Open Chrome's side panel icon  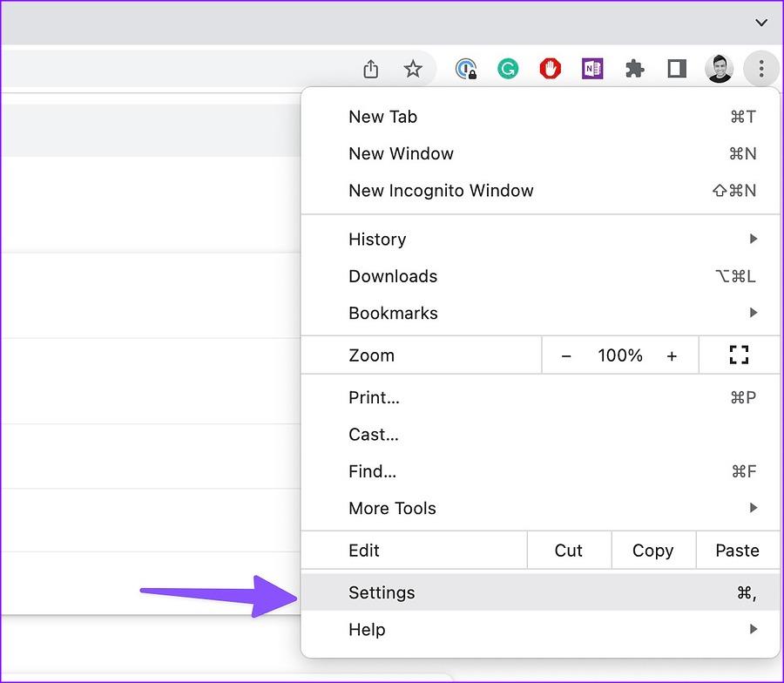tap(676, 68)
